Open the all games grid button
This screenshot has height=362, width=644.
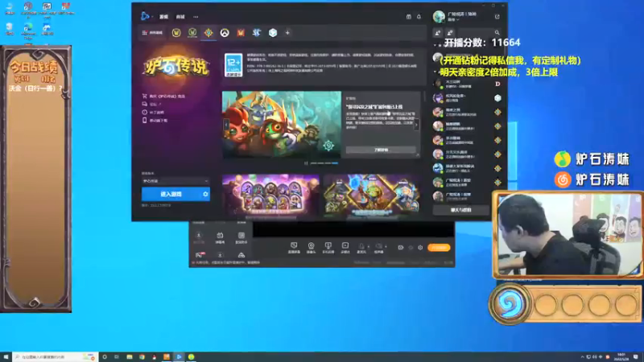152,33
